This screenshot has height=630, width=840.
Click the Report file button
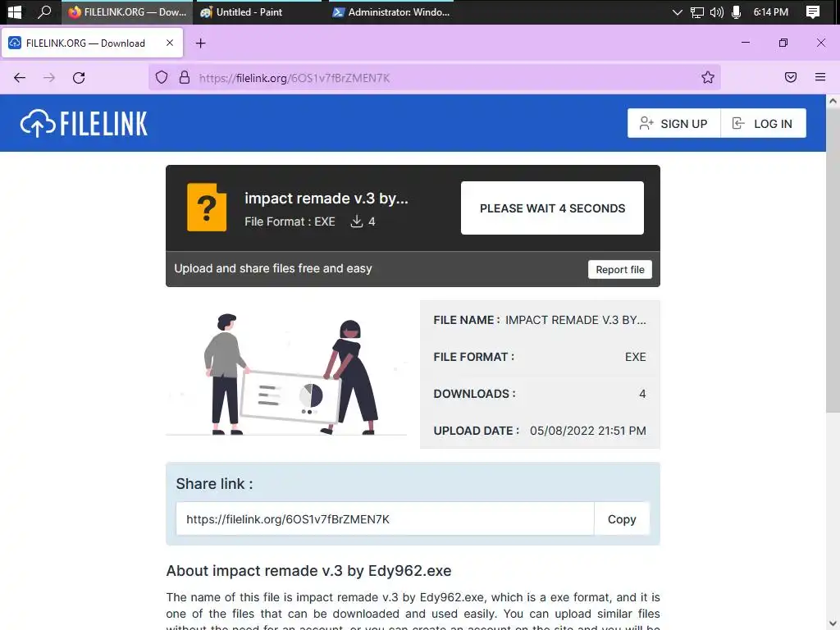point(620,269)
